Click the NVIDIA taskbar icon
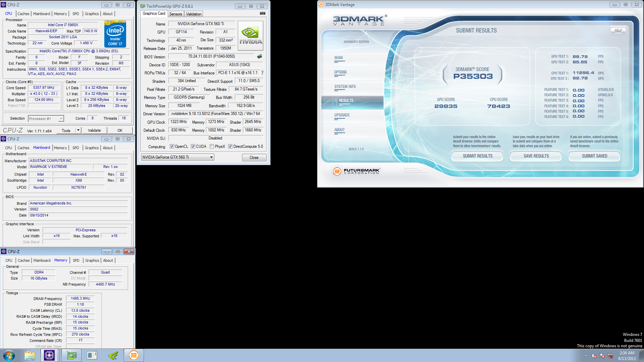Image resolution: width=644 pixels, height=362 pixels. pos(113,355)
